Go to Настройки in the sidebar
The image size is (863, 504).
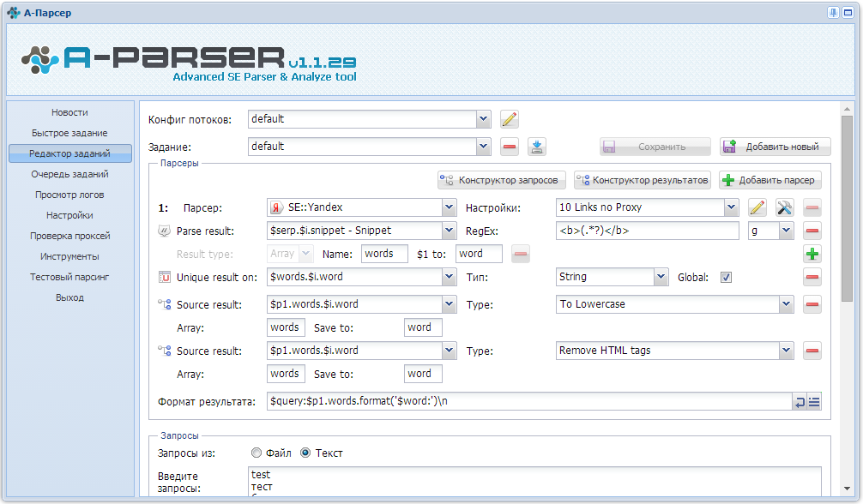tap(69, 215)
